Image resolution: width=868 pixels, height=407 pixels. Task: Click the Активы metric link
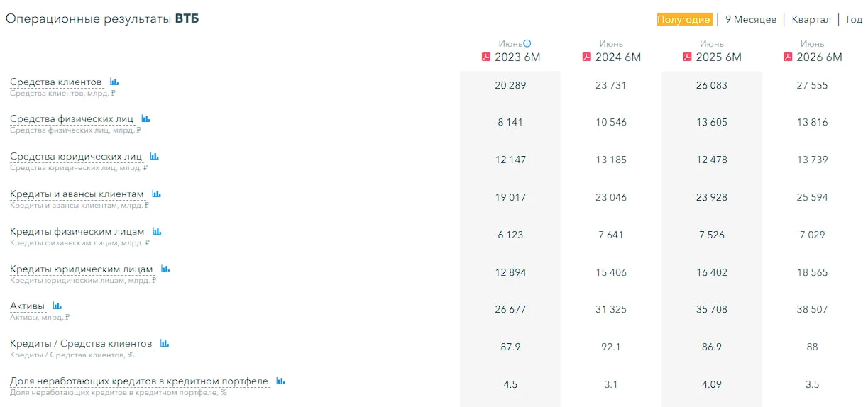pos(28,306)
